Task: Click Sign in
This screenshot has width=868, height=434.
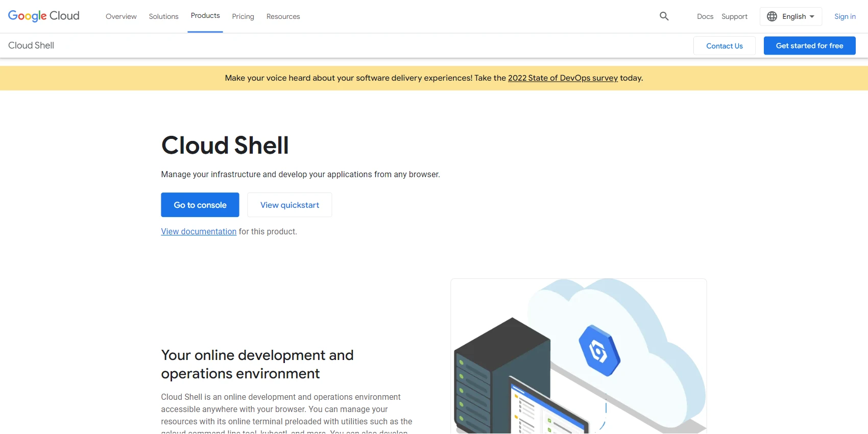Action: tap(845, 16)
